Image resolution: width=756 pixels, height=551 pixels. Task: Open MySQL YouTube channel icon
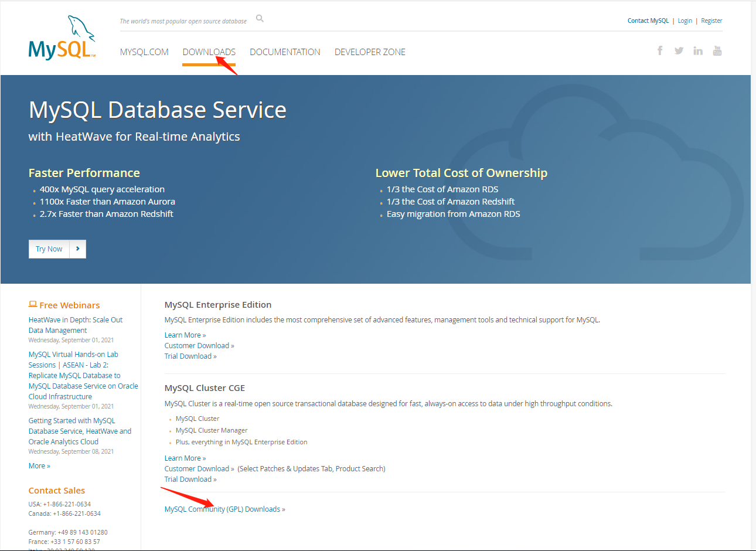(717, 50)
